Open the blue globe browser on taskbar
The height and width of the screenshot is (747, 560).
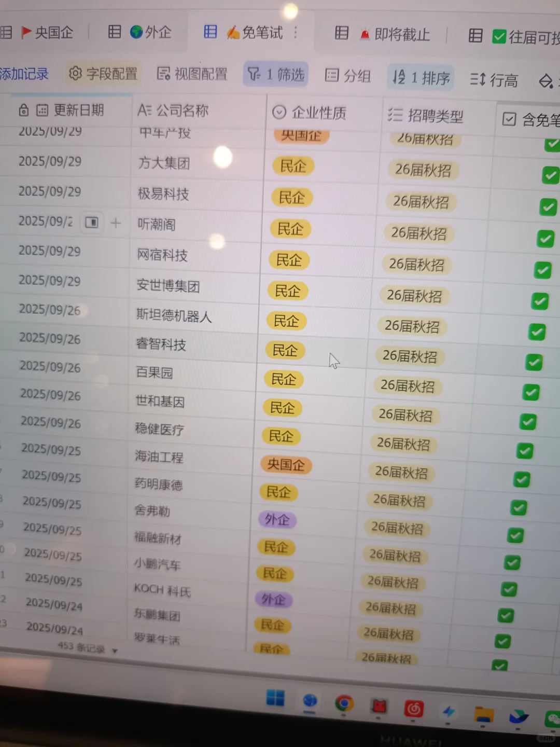click(x=310, y=701)
